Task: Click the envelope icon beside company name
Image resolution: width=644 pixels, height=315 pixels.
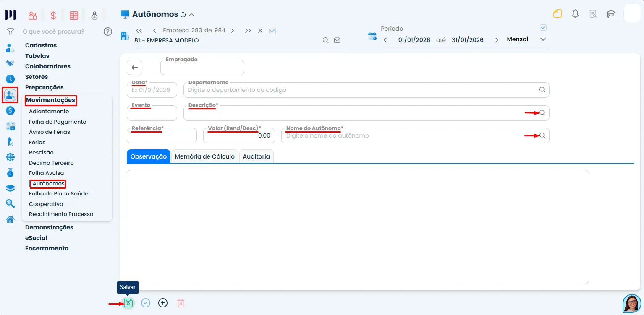Action: 337,40
